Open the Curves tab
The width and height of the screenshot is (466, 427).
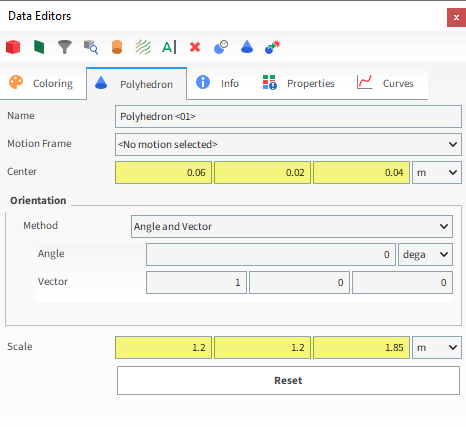click(385, 83)
